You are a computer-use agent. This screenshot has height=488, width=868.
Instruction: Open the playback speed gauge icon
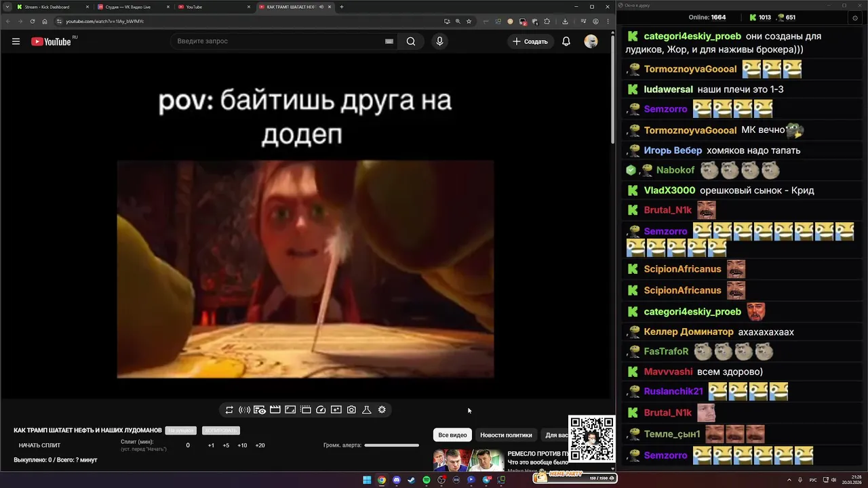[x=321, y=410]
